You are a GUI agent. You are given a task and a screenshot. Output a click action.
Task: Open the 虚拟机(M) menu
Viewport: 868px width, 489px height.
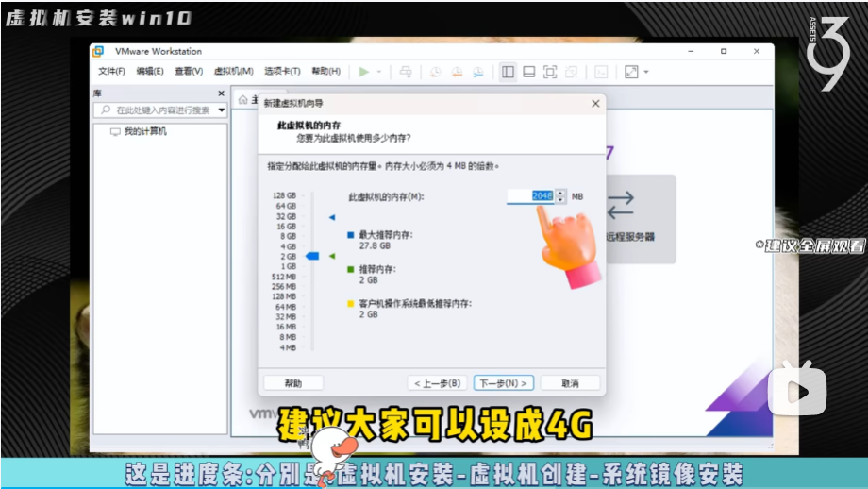(x=233, y=72)
